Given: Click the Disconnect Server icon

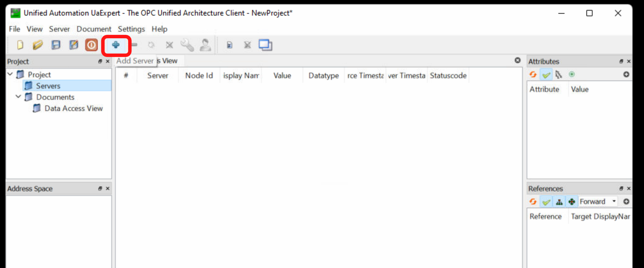Looking at the screenshot, I should 169,45.
